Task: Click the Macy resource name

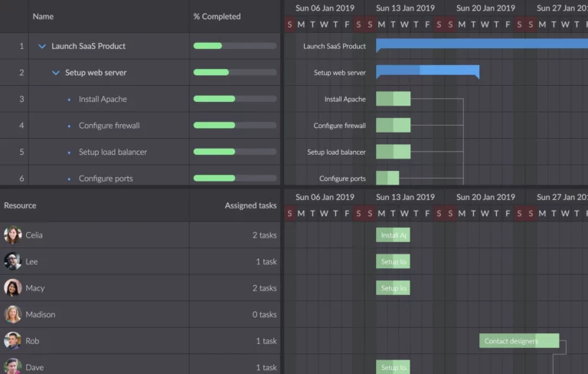Action: (35, 288)
